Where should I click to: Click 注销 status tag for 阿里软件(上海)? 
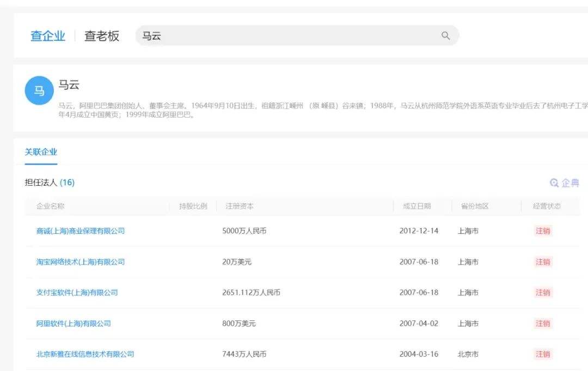pos(543,324)
